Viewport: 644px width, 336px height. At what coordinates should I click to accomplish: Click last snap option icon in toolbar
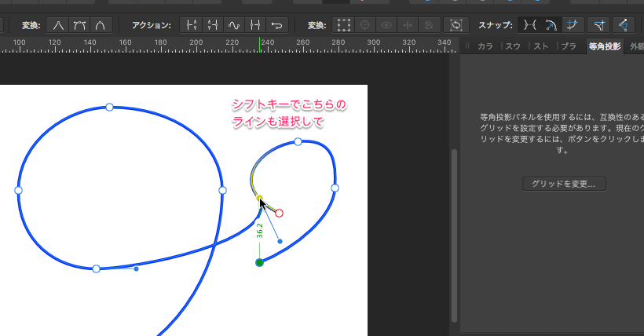tap(622, 24)
